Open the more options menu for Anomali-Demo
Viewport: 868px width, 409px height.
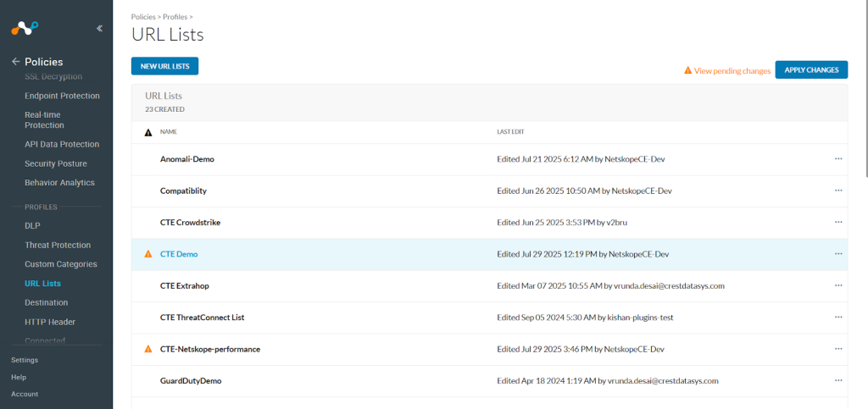838,158
